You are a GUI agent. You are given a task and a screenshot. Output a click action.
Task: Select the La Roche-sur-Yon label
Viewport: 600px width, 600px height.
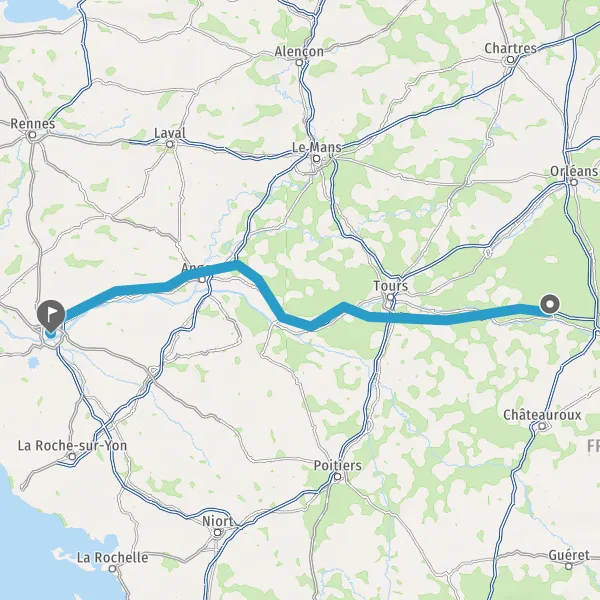pyautogui.click(x=72, y=445)
